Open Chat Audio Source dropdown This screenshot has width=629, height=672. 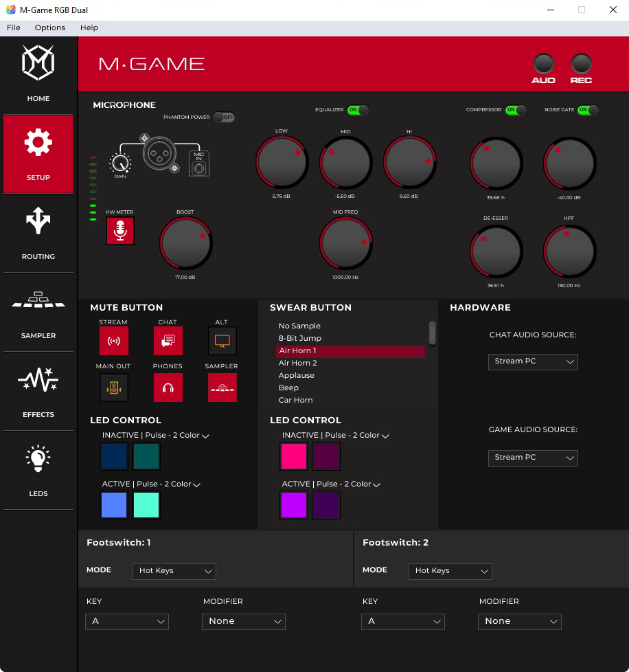(533, 361)
